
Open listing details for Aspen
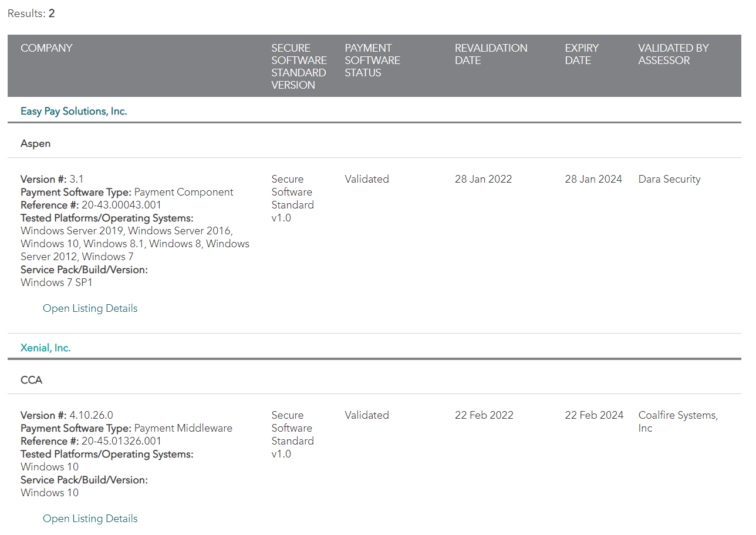click(90, 308)
